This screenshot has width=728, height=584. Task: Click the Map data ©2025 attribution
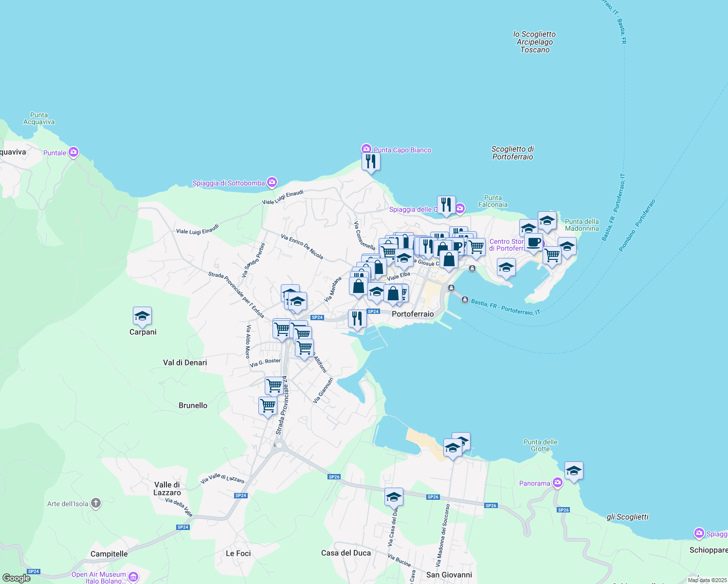[707, 580]
